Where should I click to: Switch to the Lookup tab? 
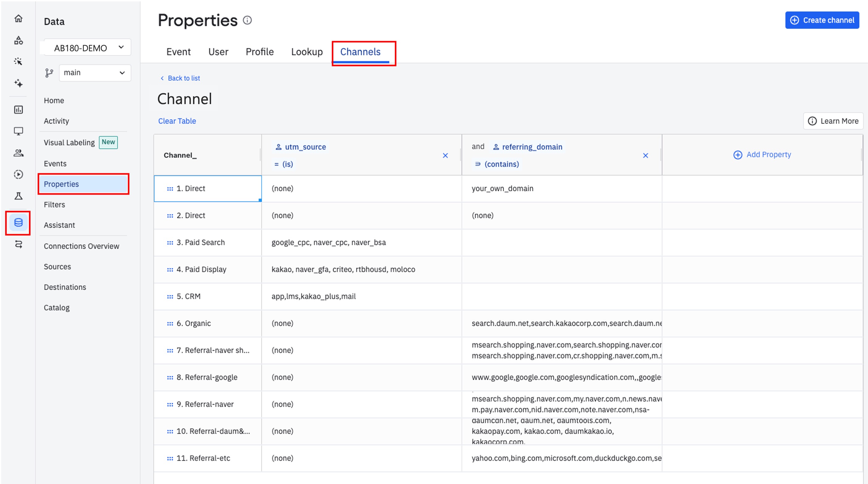pyautogui.click(x=307, y=52)
